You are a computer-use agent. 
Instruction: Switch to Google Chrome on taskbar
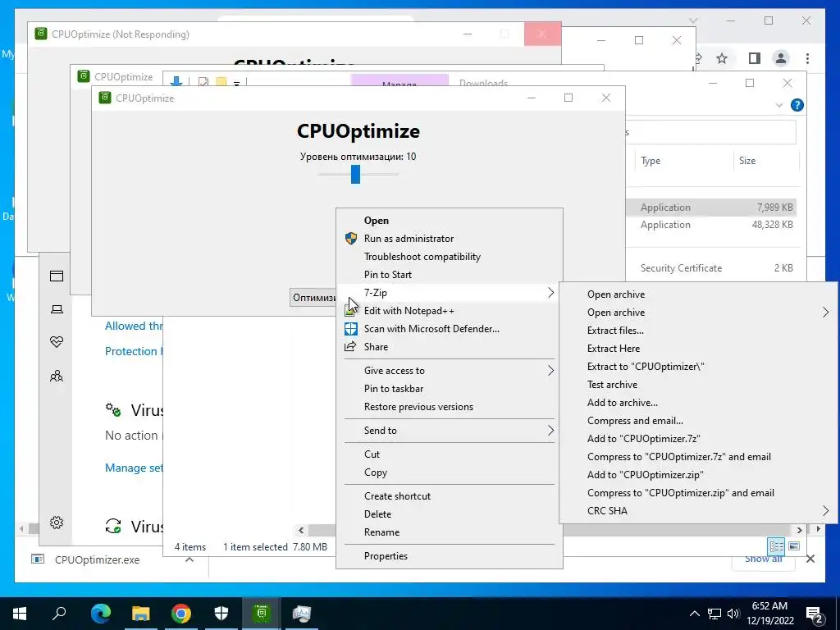point(181,614)
